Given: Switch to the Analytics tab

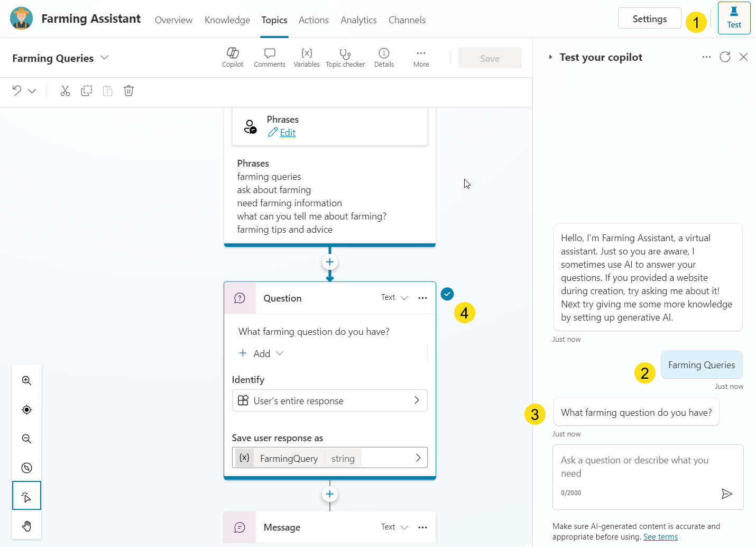Looking at the screenshot, I should [358, 20].
